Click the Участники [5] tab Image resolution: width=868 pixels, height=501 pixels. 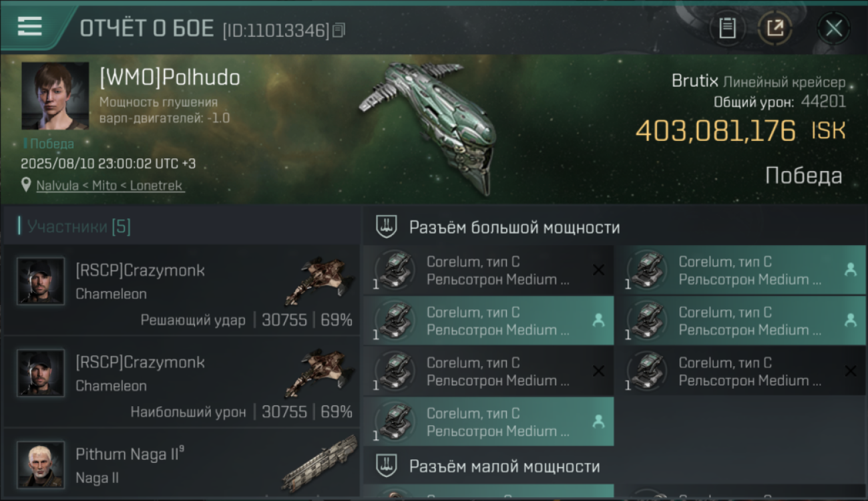coord(75,226)
